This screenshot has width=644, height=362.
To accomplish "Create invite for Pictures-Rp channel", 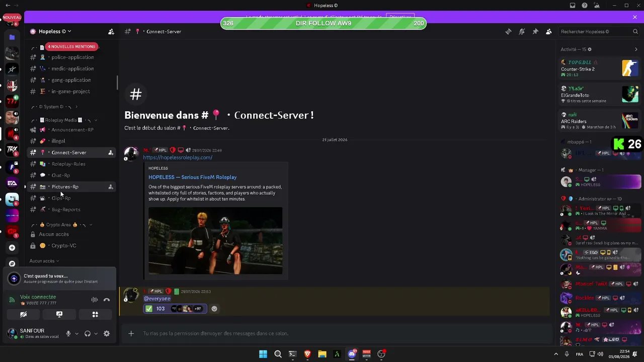I will (x=111, y=187).
